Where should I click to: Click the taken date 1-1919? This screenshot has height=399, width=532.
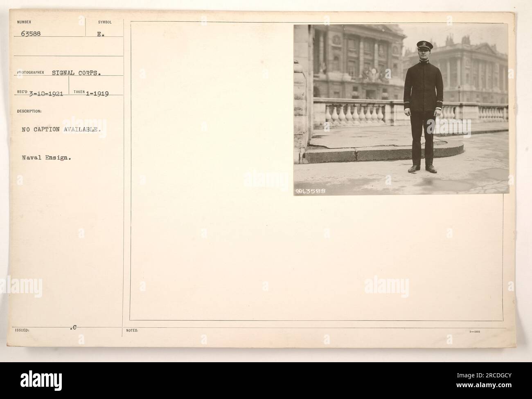(x=97, y=93)
